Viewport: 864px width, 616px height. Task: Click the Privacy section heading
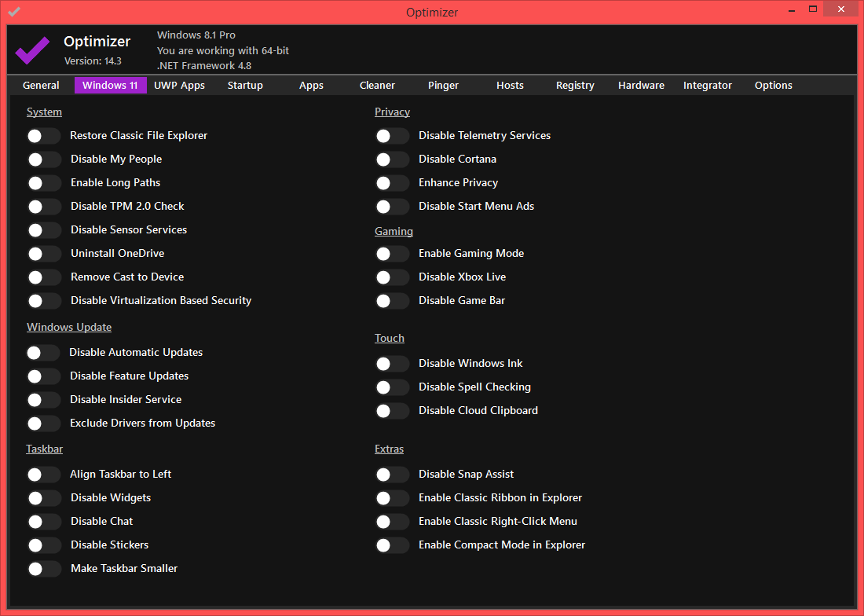coord(392,112)
